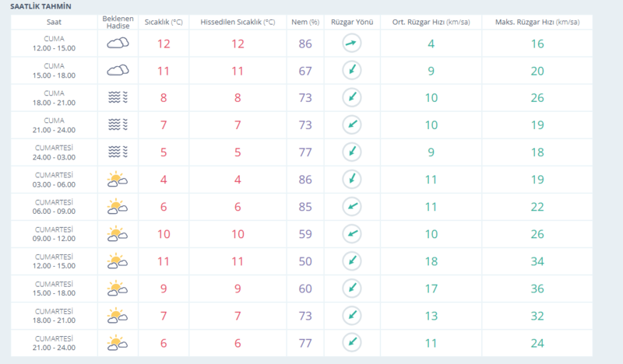The image size is (623, 364).
Task: Click the SAATLİK TAHMİN heading
Action: tap(37, 5)
